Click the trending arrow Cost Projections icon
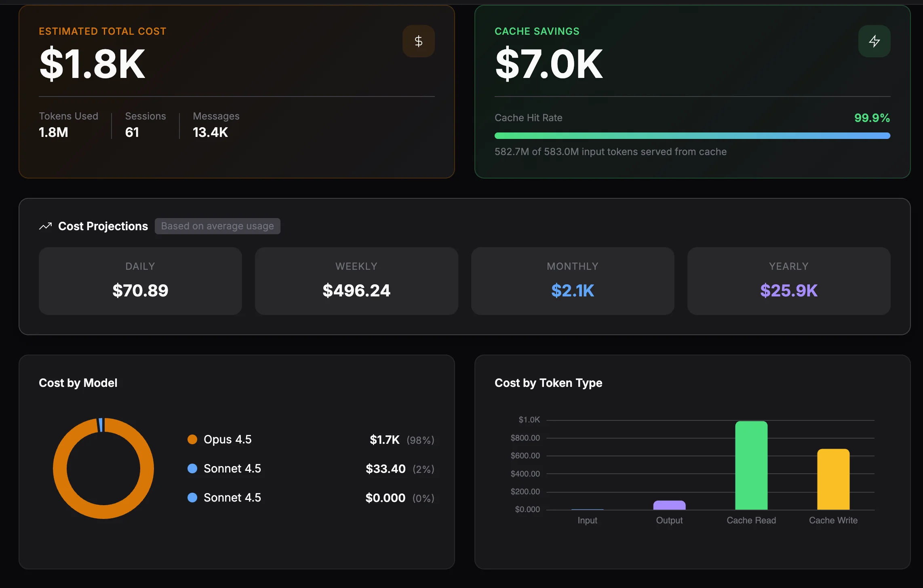This screenshot has width=923, height=588. coord(45,226)
